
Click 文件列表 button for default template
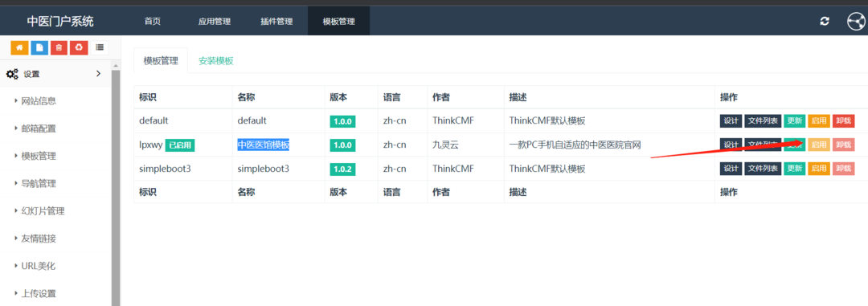click(x=763, y=120)
